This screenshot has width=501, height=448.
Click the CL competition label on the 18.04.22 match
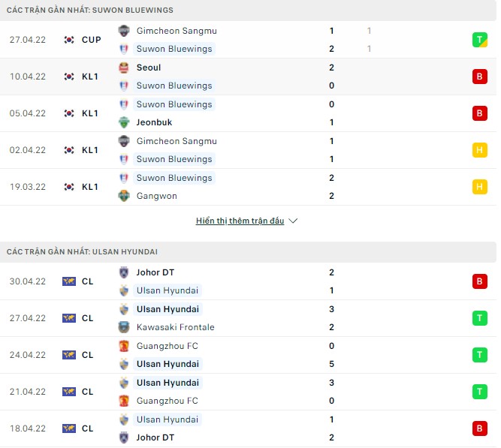click(88, 428)
